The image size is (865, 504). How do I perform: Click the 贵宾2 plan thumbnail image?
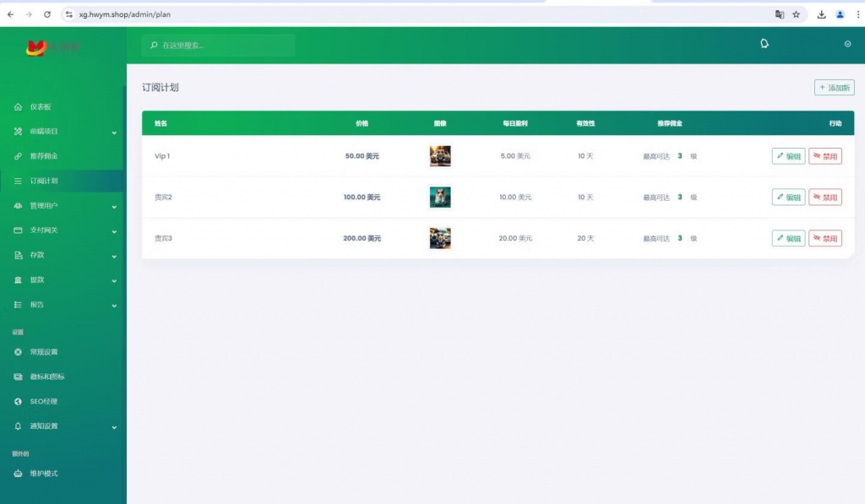(440, 198)
